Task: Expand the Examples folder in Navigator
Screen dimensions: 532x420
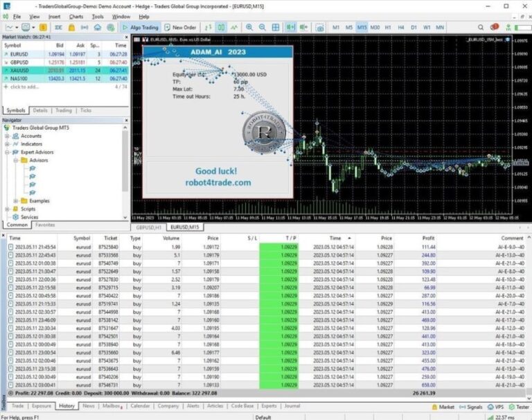Action: 15,201
